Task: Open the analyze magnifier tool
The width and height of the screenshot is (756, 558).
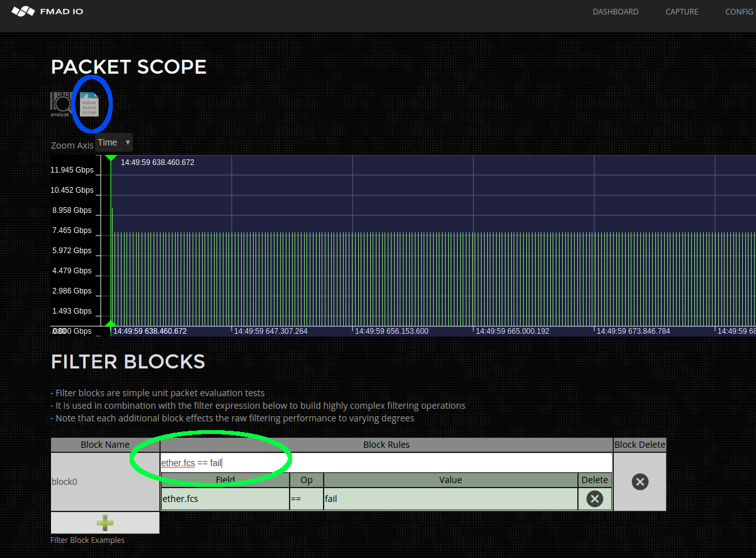Action: click(60, 104)
